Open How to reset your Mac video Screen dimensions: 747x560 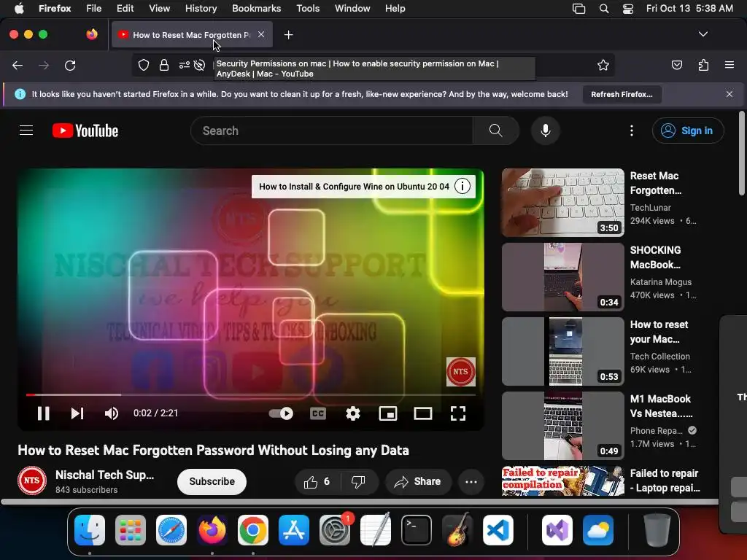click(562, 351)
